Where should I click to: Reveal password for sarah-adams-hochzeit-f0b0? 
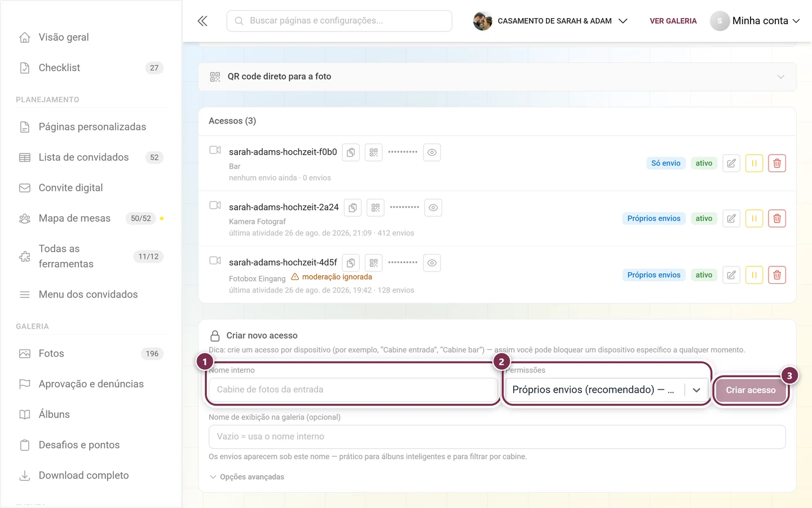tap(432, 152)
